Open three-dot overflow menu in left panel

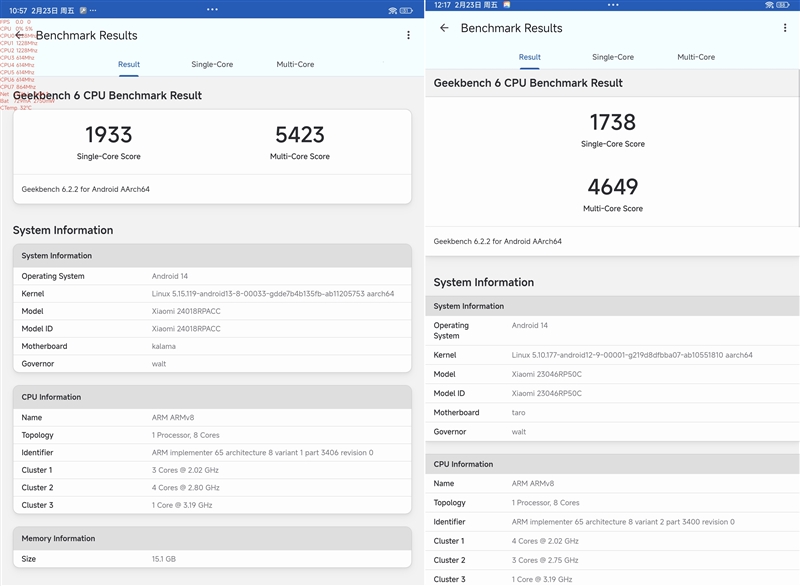tap(408, 35)
